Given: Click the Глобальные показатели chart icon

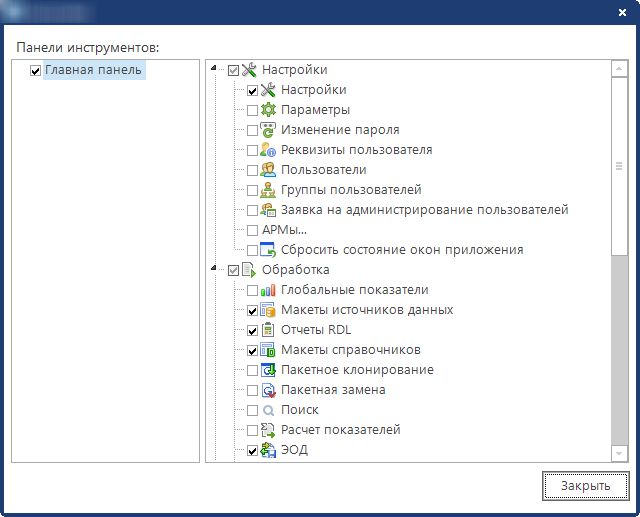Looking at the screenshot, I should 268,290.
